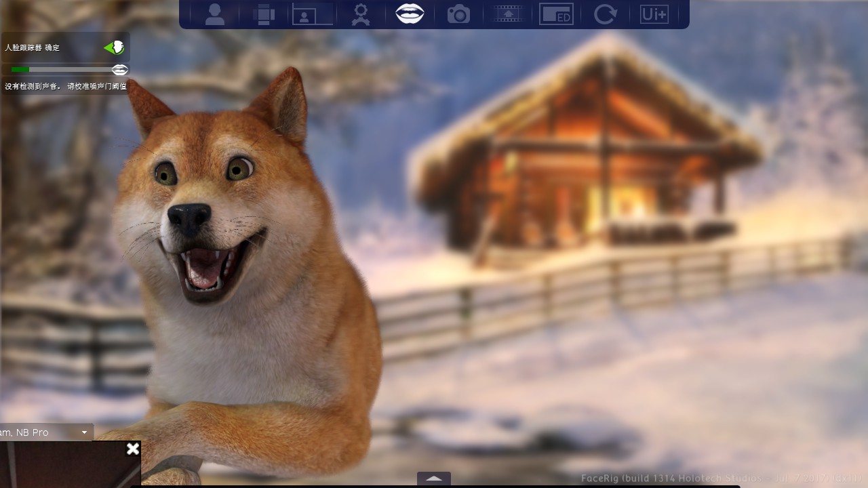Open the avatar gallery person icon
This screenshot has width=868, height=488.
tap(215, 14)
